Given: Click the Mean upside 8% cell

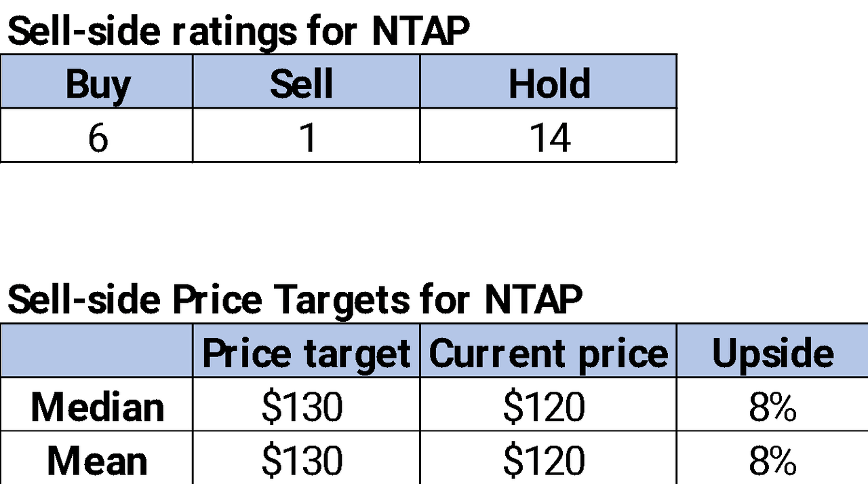Looking at the screenshot, I should coord(772,460).
